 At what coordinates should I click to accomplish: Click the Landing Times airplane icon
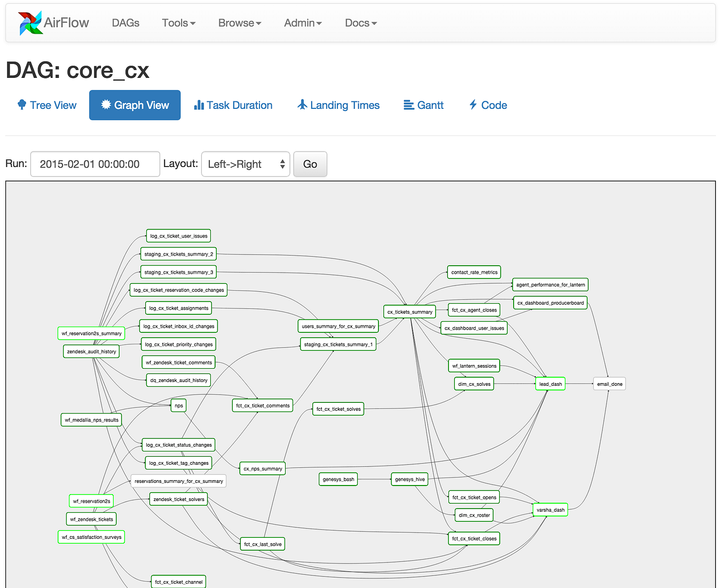coord(303,105)
